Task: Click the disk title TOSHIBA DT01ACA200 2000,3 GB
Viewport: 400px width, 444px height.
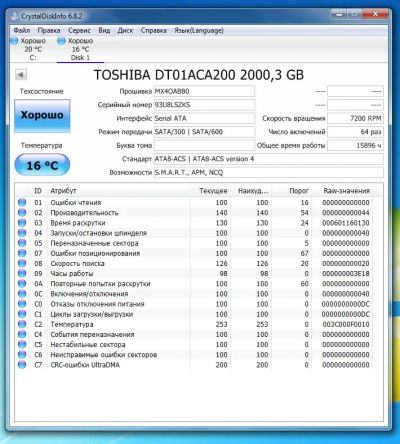Action: click(x=199, y=75)
